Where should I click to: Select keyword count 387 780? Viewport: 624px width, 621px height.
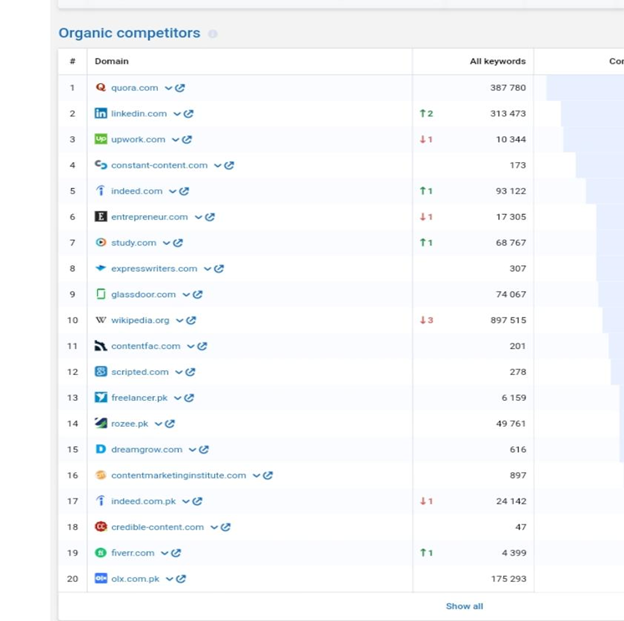pos(508,88)
